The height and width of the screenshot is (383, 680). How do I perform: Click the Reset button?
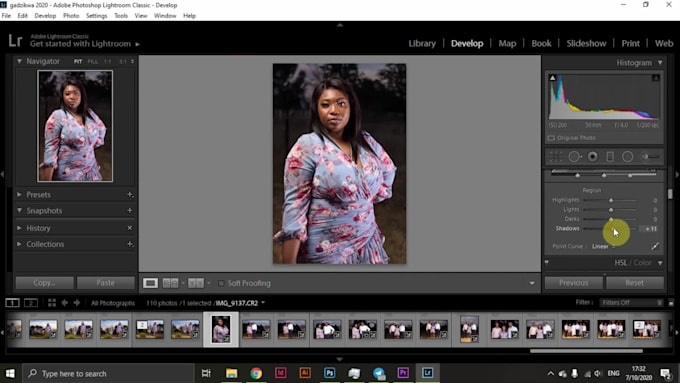click(635, 283)
